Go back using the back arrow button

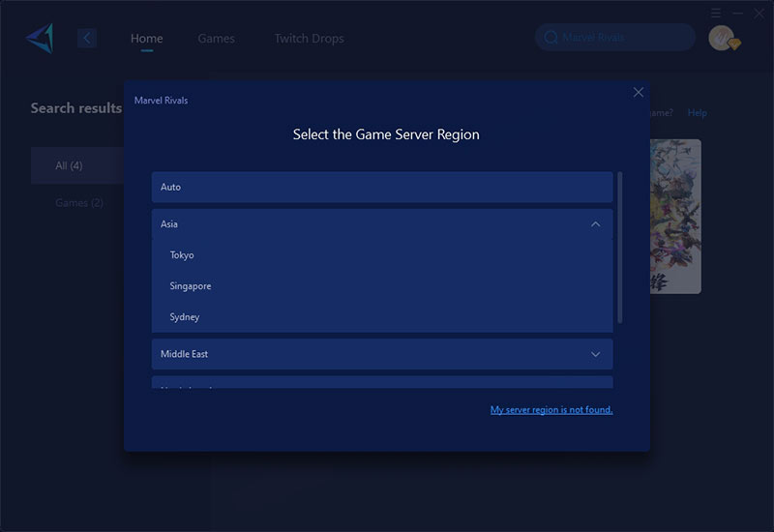[87, 38]
